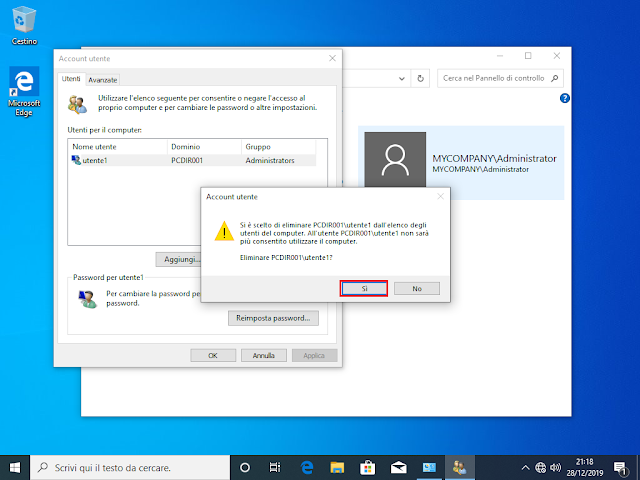Close the Control Panel window
Image resolution: width=640 pixels, height=480 pixels.
[557, 56]
